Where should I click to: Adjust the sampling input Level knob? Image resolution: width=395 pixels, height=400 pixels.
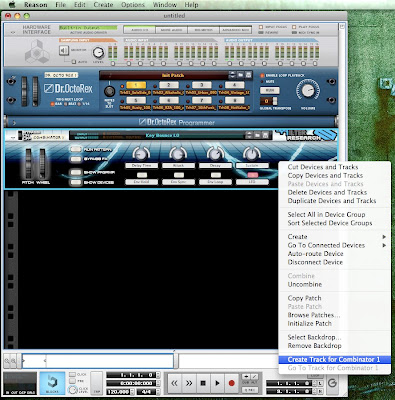[98, 53]
